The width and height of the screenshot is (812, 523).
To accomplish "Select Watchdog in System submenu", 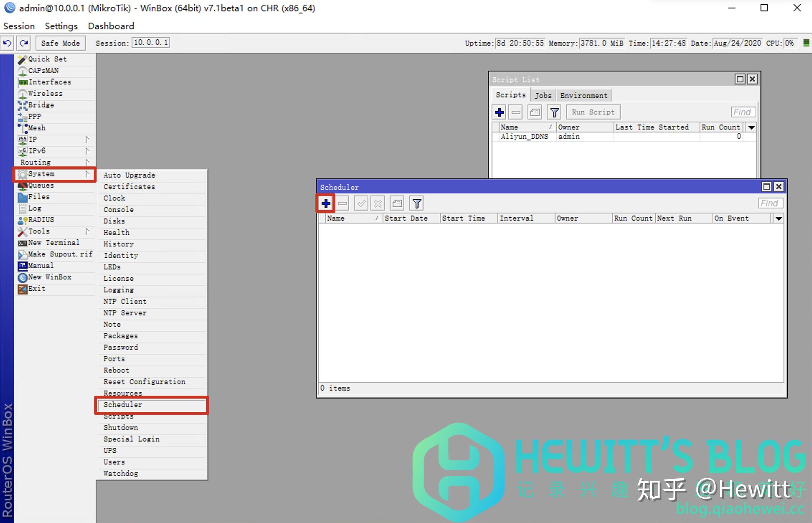I will tap(152, 474).
